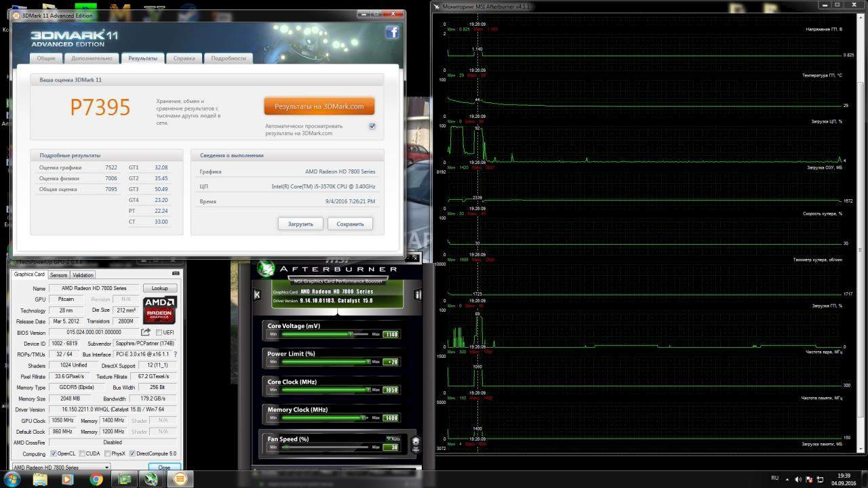Open the GPU selector dropdown in GPU-Z
Image resolution: width=868 pixels, height=488 pixels.
coord(61,467)
